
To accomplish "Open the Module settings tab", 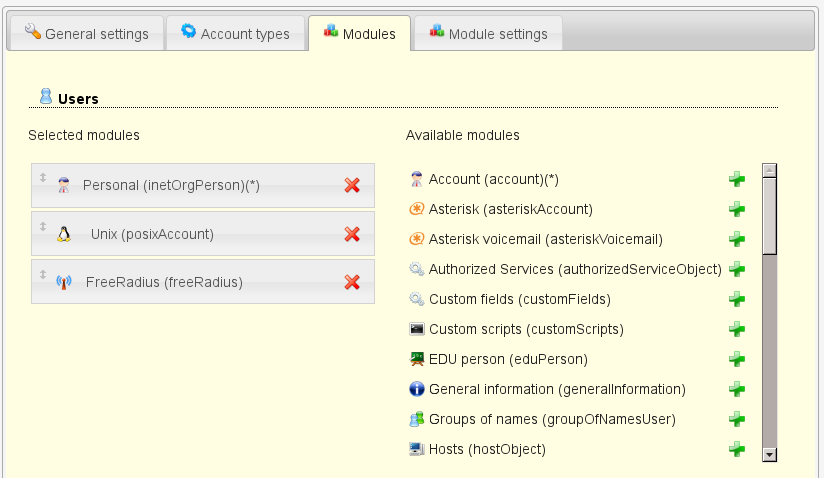I will (x=488, y=34).
